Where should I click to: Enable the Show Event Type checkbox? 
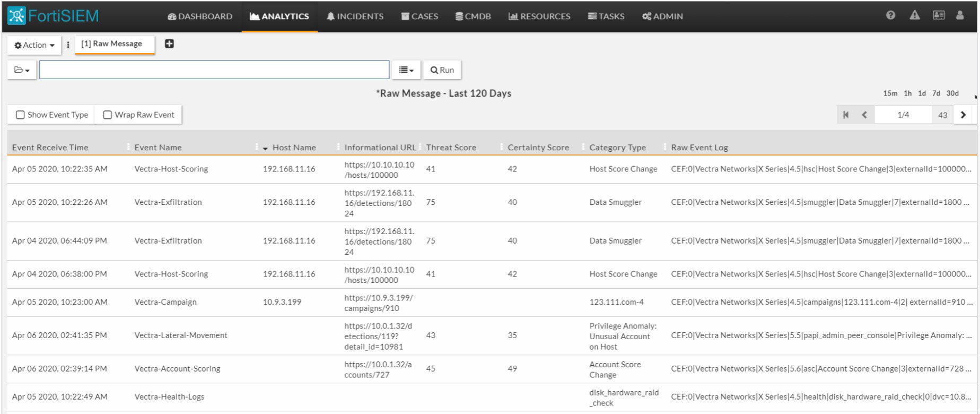20,115
